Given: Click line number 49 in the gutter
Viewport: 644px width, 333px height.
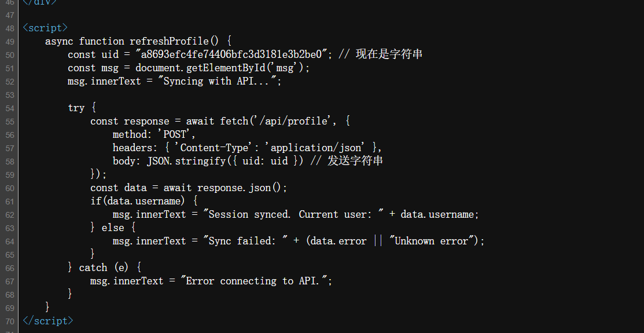Looking at the screenshot, I should coord(9,42).
